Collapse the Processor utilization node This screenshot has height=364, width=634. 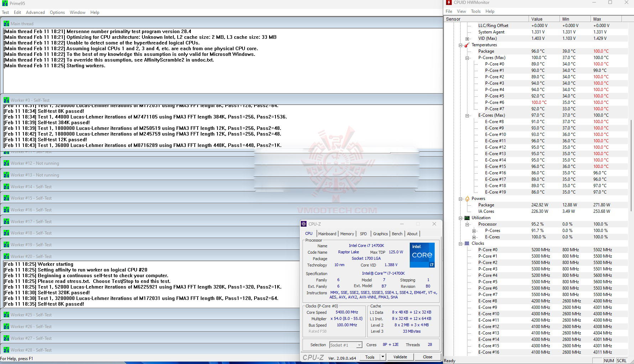(x=467, y=224)
